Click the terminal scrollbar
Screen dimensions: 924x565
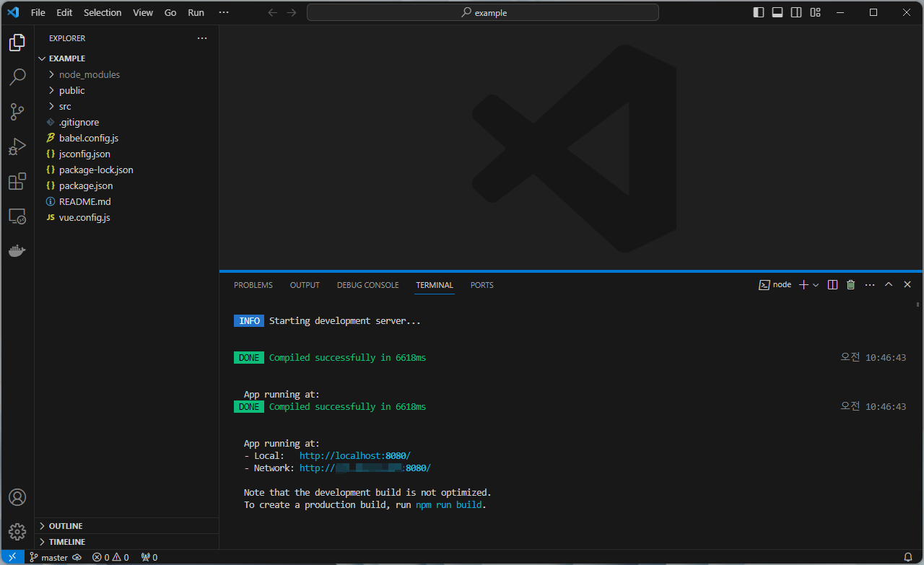(918, 305)
